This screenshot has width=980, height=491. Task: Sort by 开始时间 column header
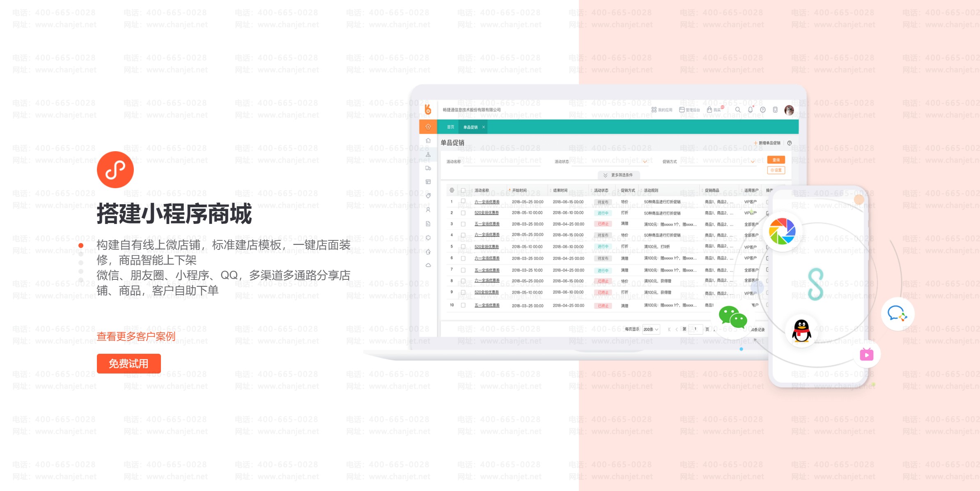pos(519,190)
